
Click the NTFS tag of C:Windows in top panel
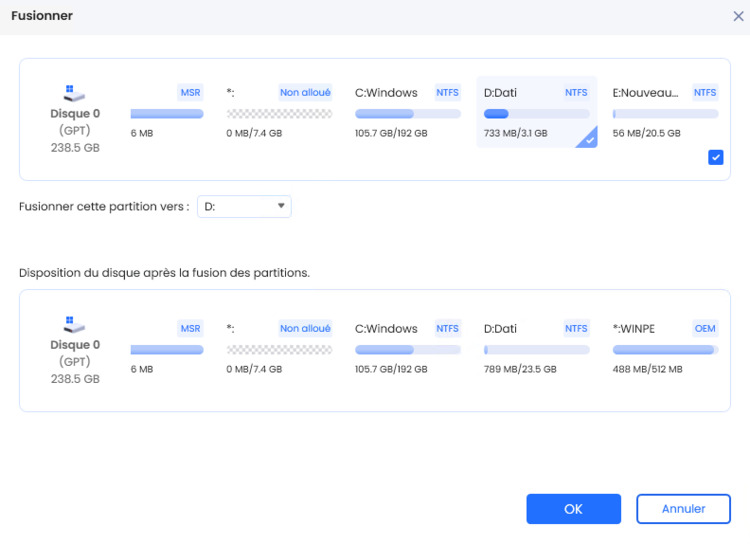pyautogui.click(x=447, y=92)
